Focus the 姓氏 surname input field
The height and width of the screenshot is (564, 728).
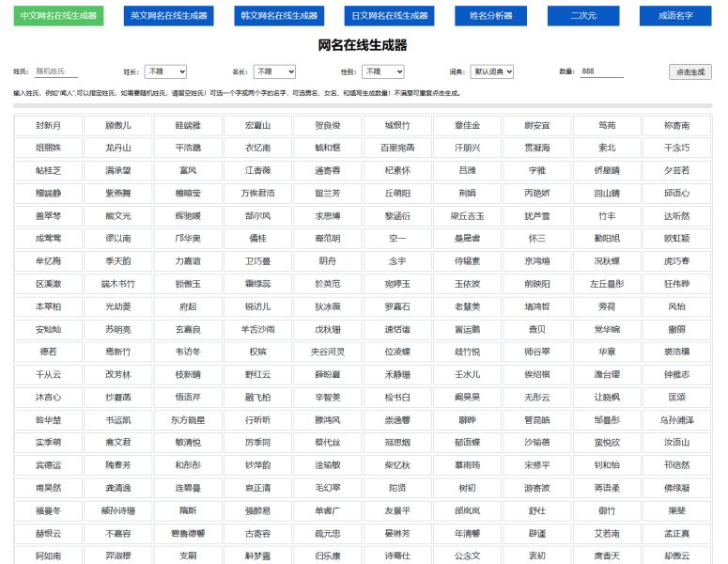56,71
